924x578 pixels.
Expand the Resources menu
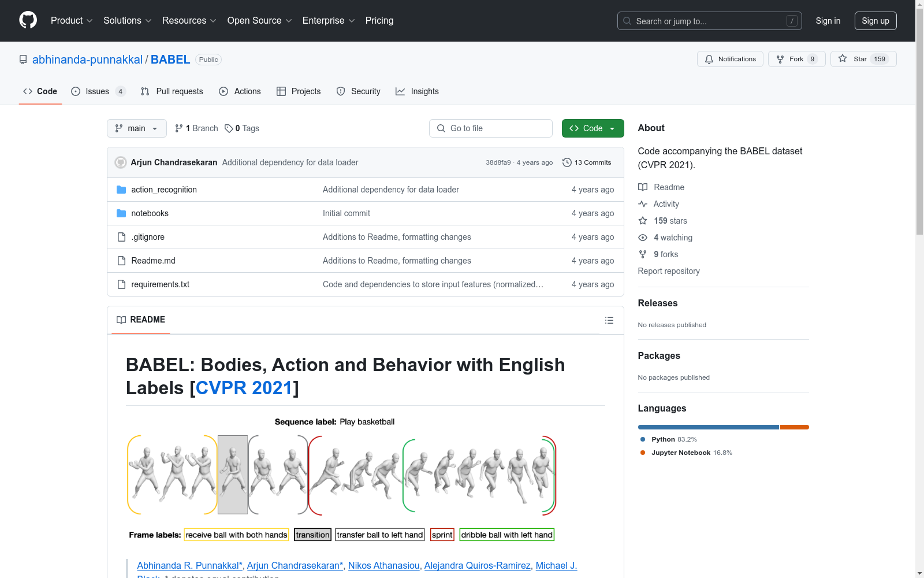[189, 21]
